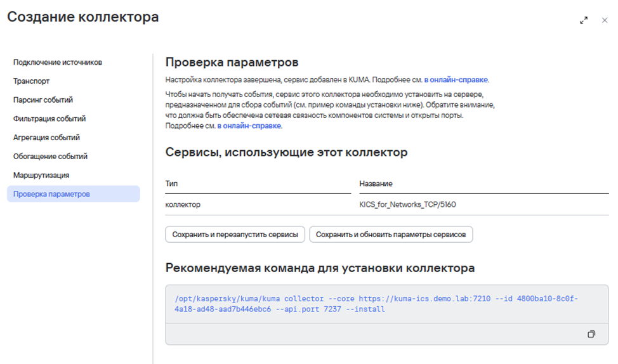
Task: Open the Маршрутизация step
Action: pyautogui.click(x=41, y=175)
